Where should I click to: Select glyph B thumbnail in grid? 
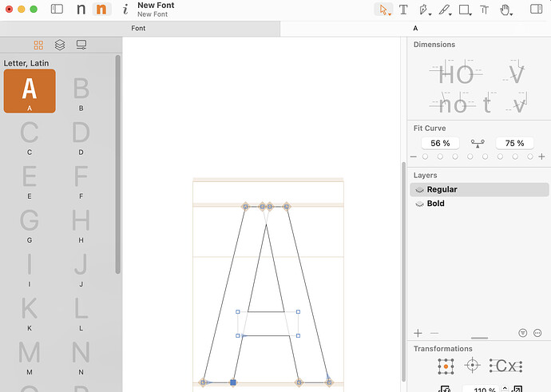pyautogui.click(x=81, y=91)
